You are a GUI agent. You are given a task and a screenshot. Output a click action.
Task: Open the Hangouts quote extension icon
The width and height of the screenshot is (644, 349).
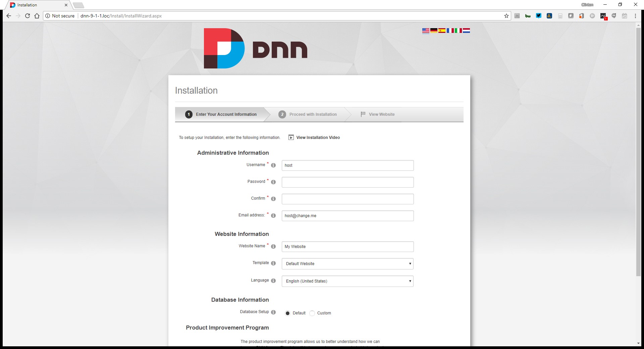[x=614, y=16]
